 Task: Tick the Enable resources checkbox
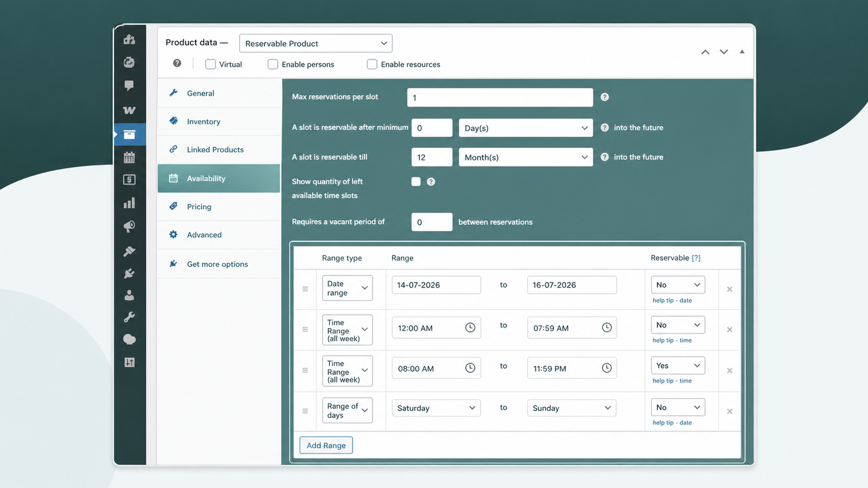coord(372,64)
